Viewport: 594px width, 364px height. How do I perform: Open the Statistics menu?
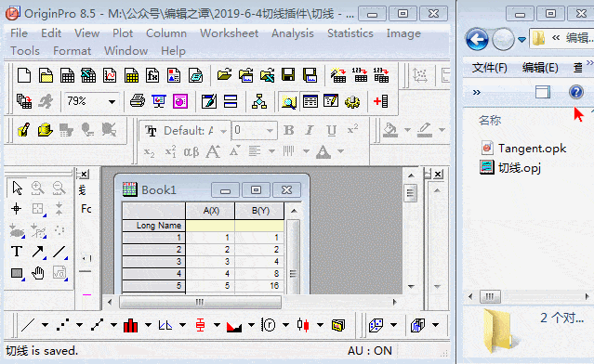click(350, 33)
